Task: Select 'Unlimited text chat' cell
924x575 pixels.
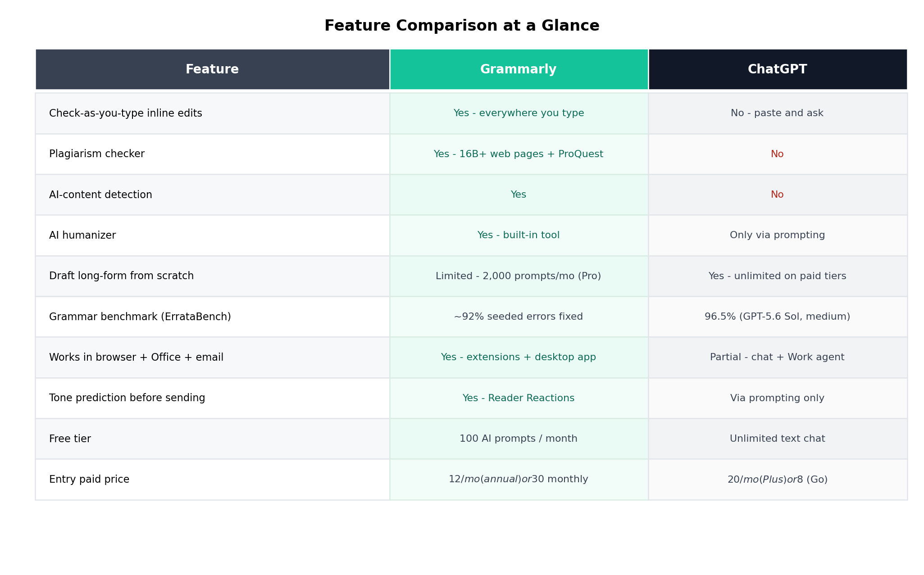Action: pos(778,439)
